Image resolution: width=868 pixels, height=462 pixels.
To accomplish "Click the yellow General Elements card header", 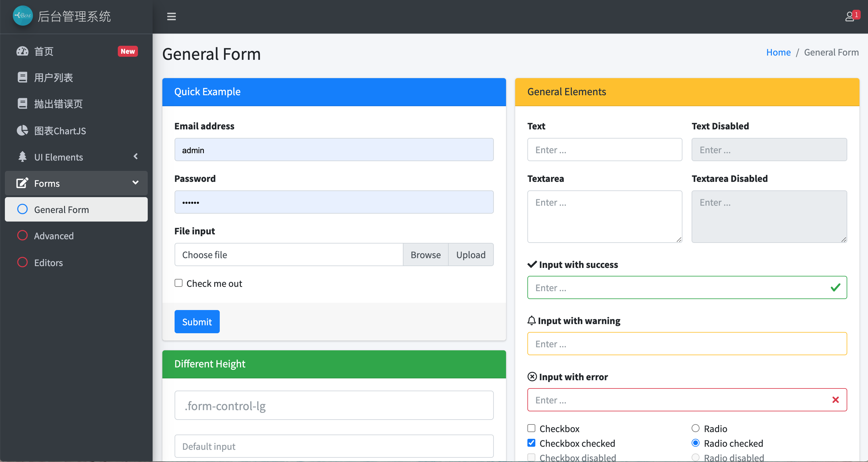I will pyautogui.click(x=687, y=92).
